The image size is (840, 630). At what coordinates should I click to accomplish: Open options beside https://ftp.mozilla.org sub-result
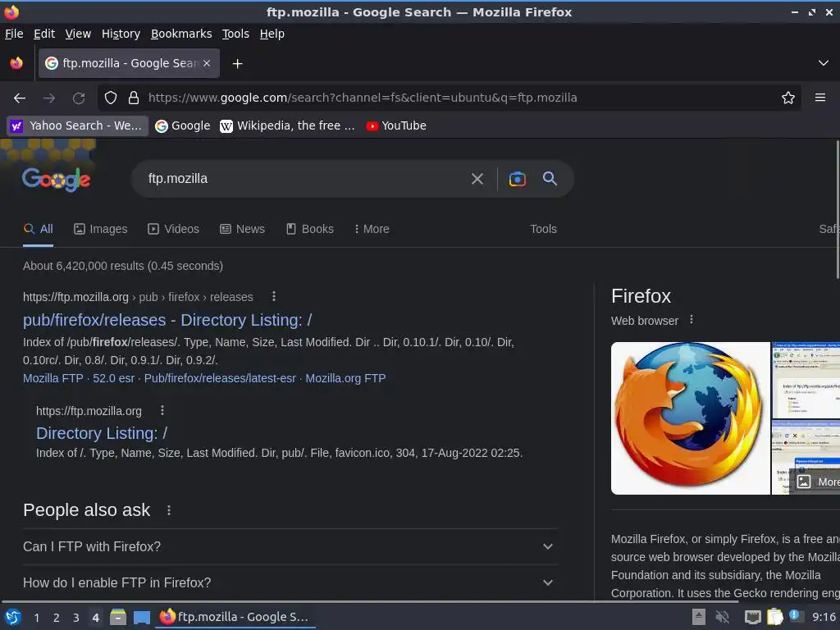pyautogui.click(x=162, y=410)
